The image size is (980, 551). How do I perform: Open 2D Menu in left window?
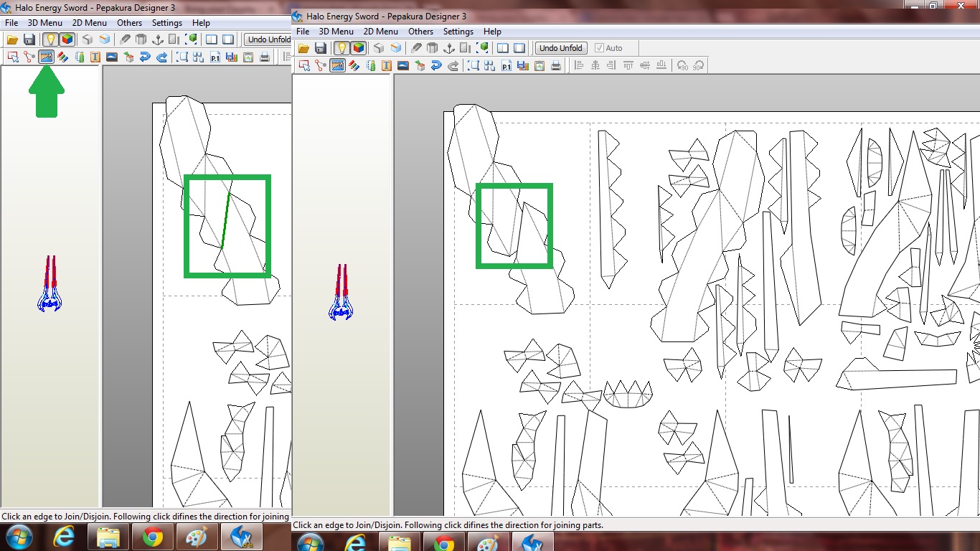click(x=90, y=23)
